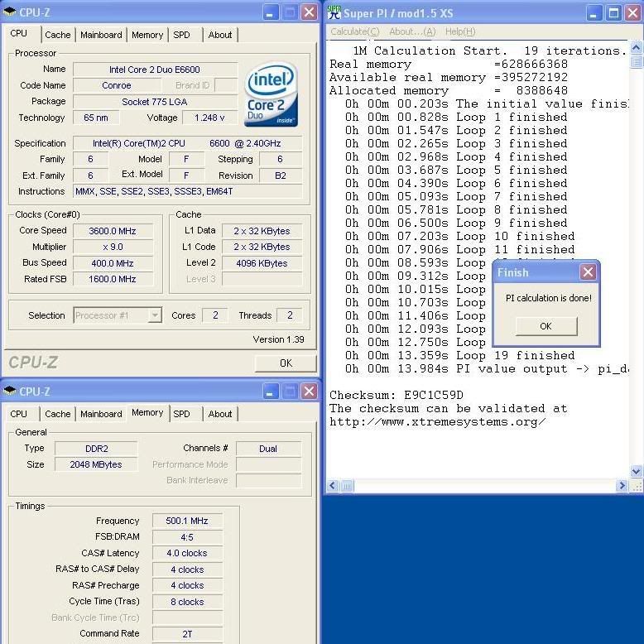The image size is (644, 644).
Task: Click the Instructions field listing MMX, SSE
Action: [188, 191]
